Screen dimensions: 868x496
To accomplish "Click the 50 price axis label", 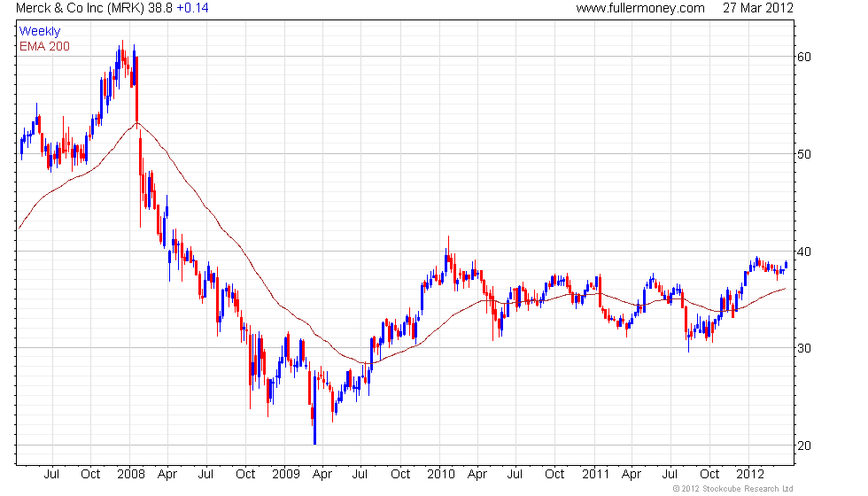I will point(804,154).
